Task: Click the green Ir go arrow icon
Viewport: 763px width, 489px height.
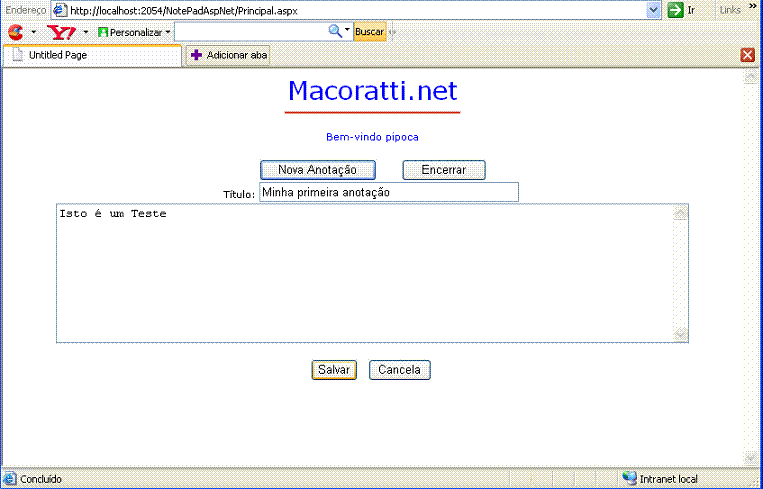Action: pos(675,10)
